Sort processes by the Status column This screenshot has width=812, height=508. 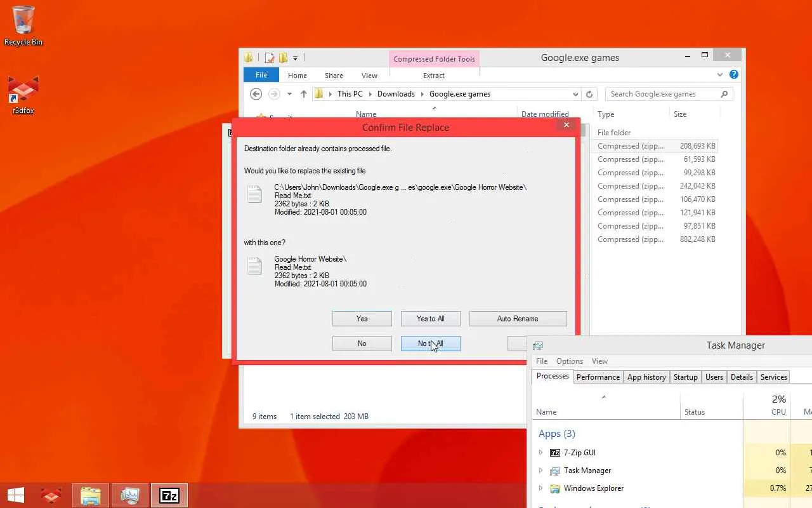712,404
